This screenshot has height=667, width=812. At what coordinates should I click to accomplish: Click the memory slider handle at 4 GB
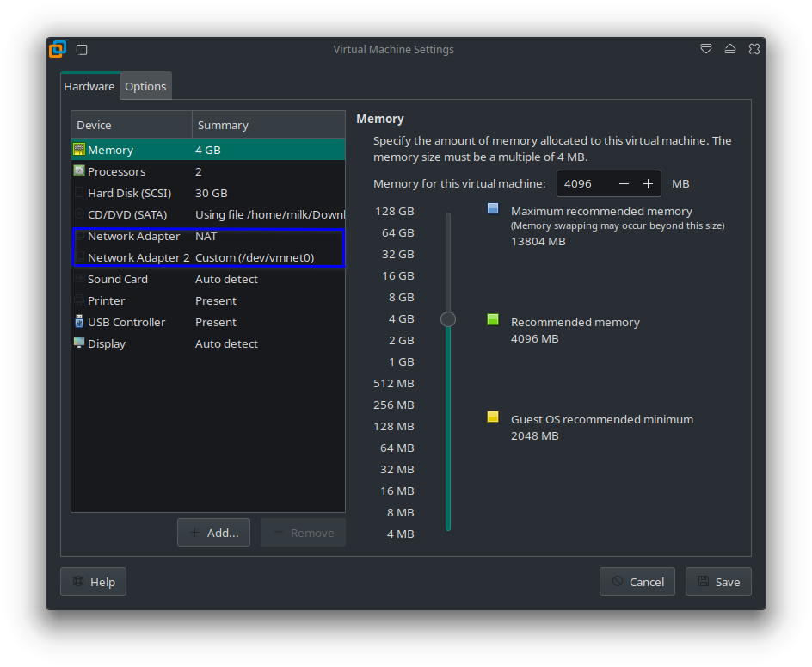coord(448,319)
